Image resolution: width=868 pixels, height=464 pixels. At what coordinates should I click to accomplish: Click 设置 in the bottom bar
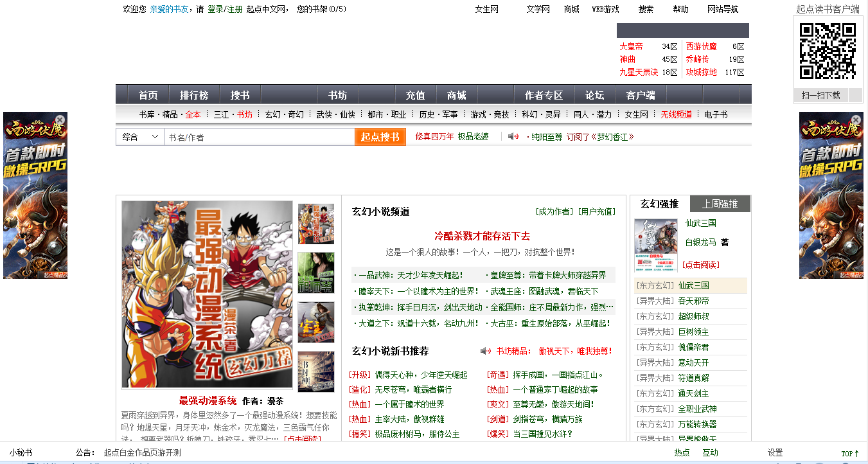click(x=775, y=452)
